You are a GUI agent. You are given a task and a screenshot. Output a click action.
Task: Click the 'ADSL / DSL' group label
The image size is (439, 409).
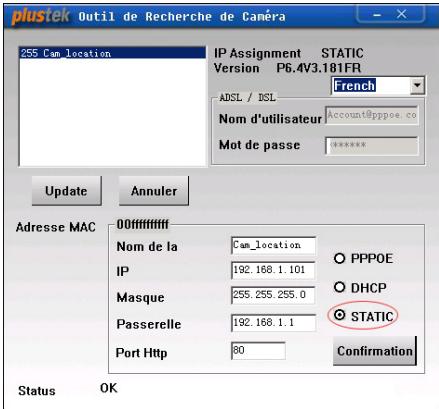click(x=248, y=98)
